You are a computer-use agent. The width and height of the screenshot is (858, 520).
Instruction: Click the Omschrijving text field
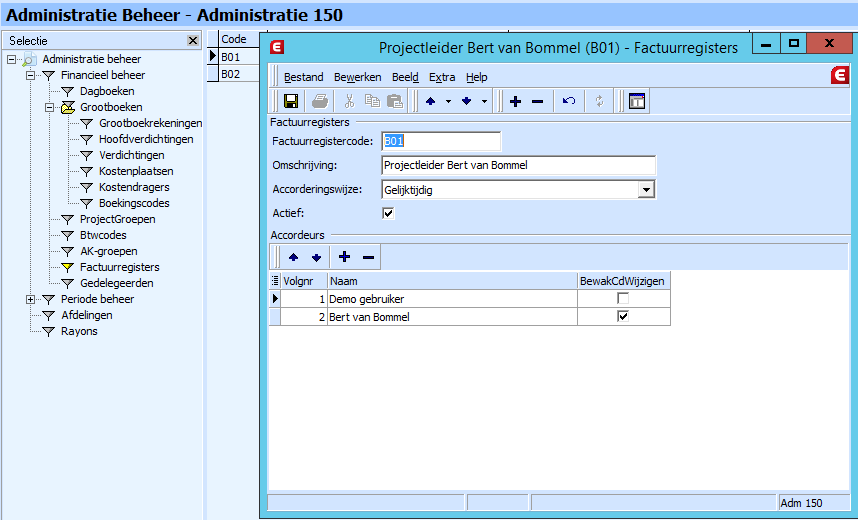pyautogui.click(x=518, y=165)
